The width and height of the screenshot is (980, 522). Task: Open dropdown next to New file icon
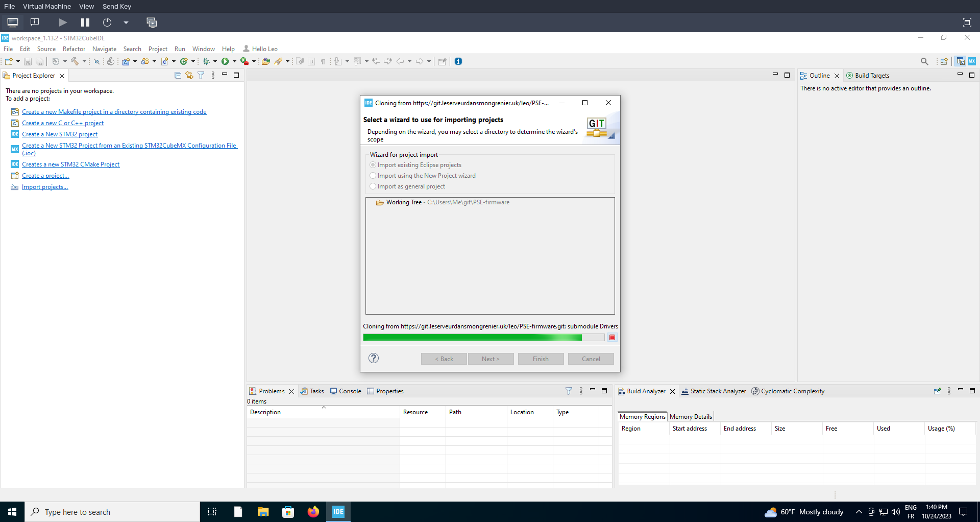click(18, 61)
